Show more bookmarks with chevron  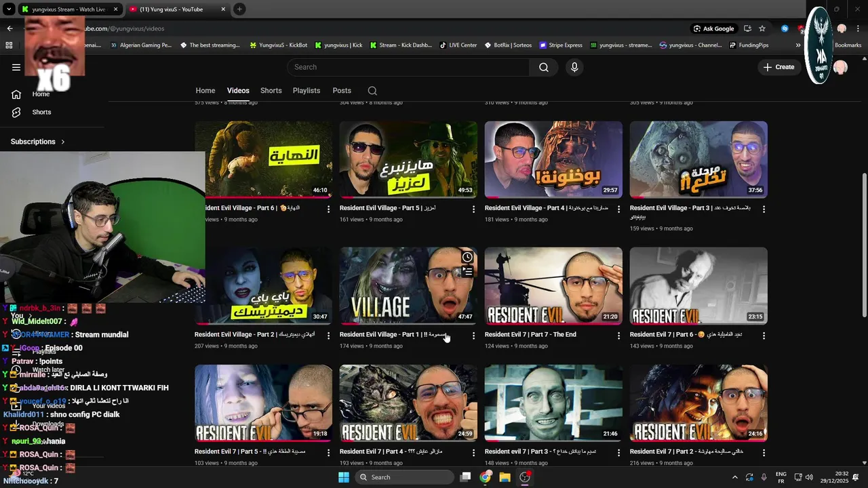(x=797, y=45)
